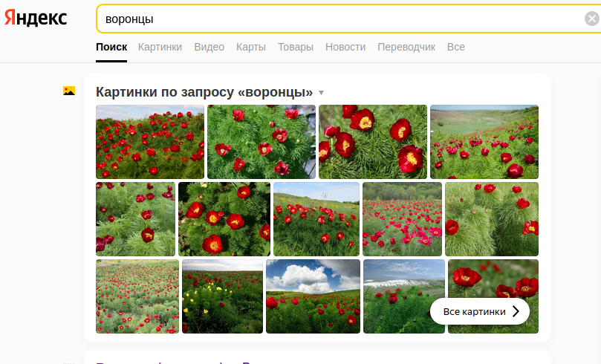The image size is (601, 364).
Task: Switch to the Новости tab
Action: click(345, 47)
